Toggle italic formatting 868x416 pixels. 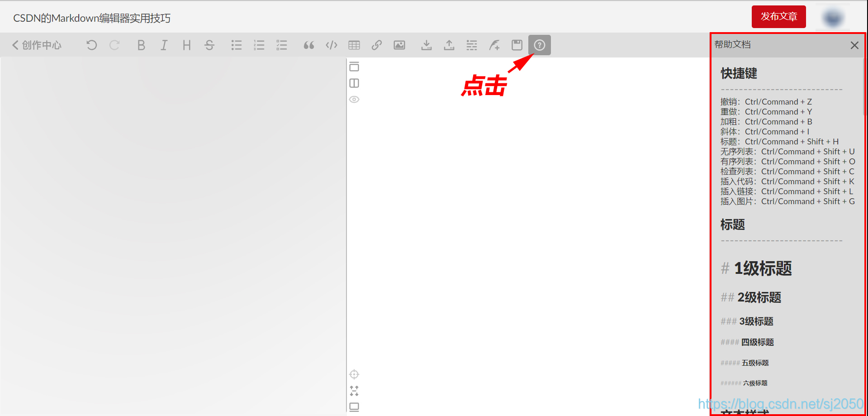164,45
